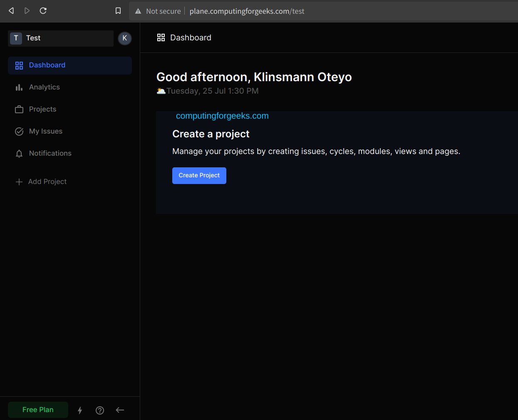Open the Projects section
Viewport: 518px width, 420px height.
click(42, 109)
